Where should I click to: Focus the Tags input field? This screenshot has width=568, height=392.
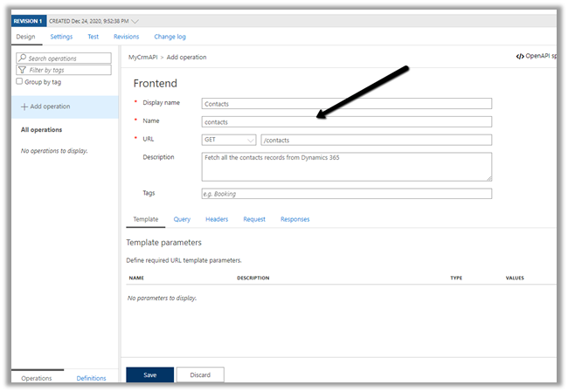(x=346, y=193)
